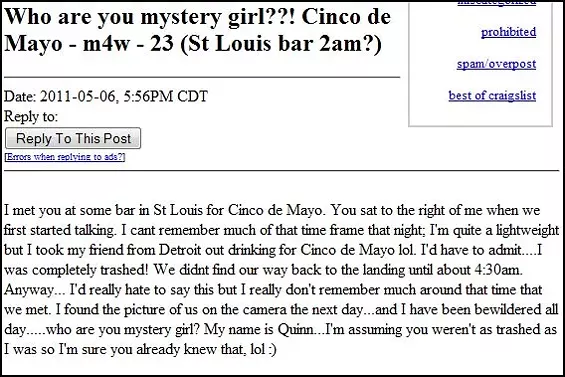Click '(St Louis bar 2am?)' location in title
The image size is (565, 377).
click(x=280, y=44)
